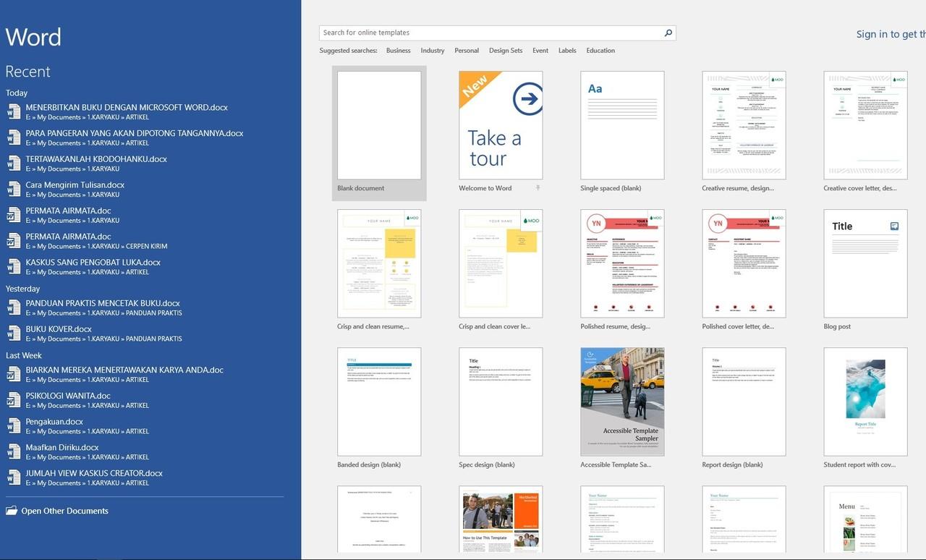Select the Crisp and clean cover letter template

[x=501, y=263]
